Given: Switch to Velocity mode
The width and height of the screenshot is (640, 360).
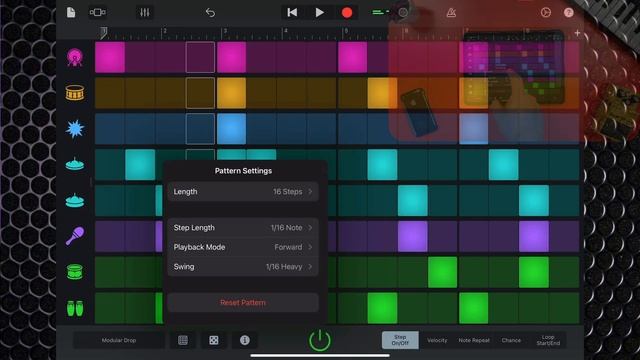Looking at the screenshot, I should point(437,340).
